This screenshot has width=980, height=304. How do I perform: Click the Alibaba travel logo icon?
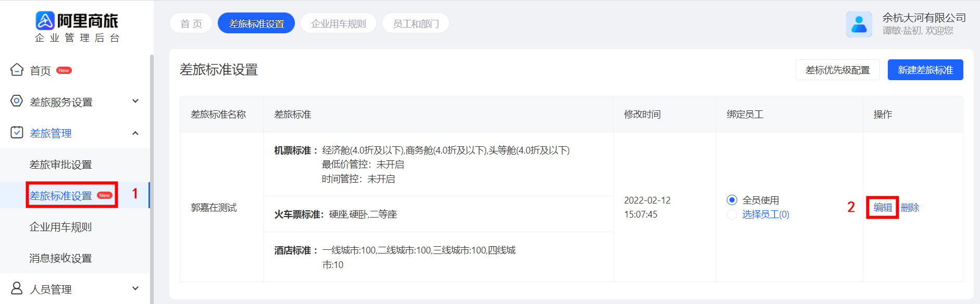pyautogui.click(x=45, y=21)
